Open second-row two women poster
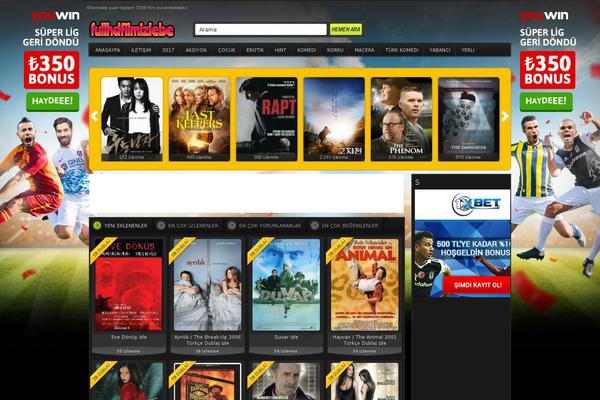Screen dimensions: 600x400 click(x=364, y=381)
